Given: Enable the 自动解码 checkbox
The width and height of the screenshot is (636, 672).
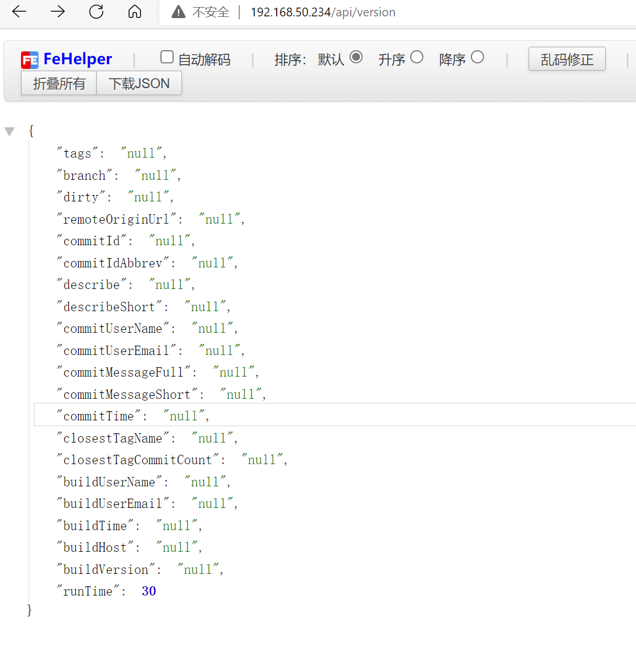Looking at the screenshot, I should pos(166,57).
